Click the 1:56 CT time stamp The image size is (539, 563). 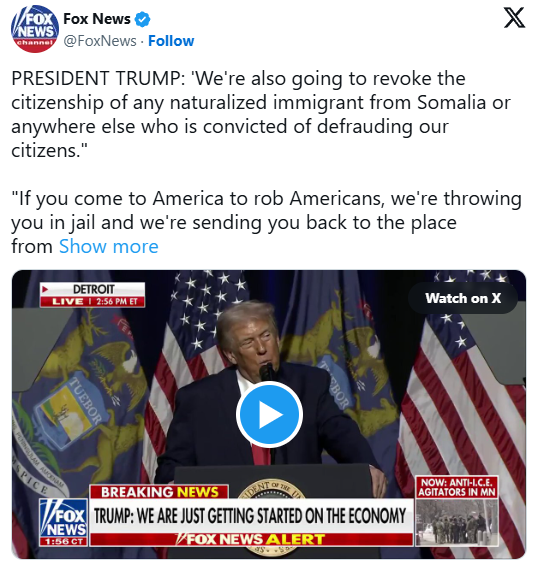(63, 541)
